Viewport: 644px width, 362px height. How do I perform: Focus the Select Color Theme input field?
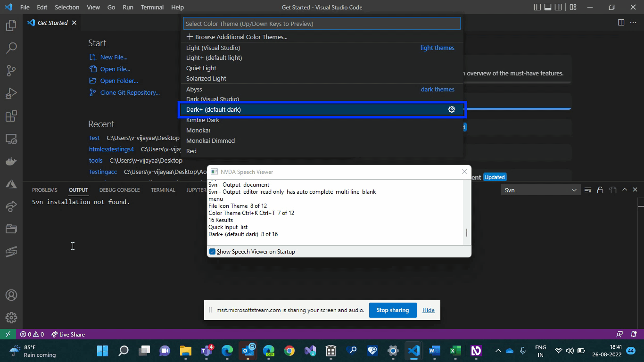coord(322,24)
